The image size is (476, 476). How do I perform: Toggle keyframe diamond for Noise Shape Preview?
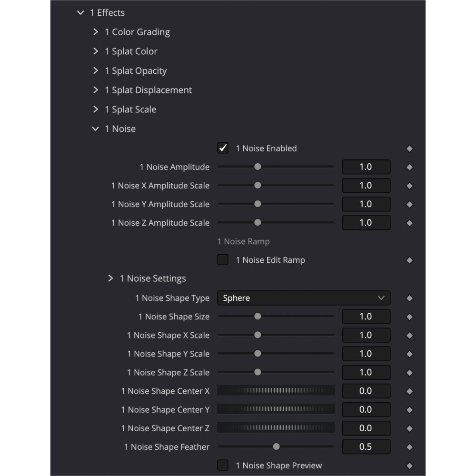(x=409, y=466)
